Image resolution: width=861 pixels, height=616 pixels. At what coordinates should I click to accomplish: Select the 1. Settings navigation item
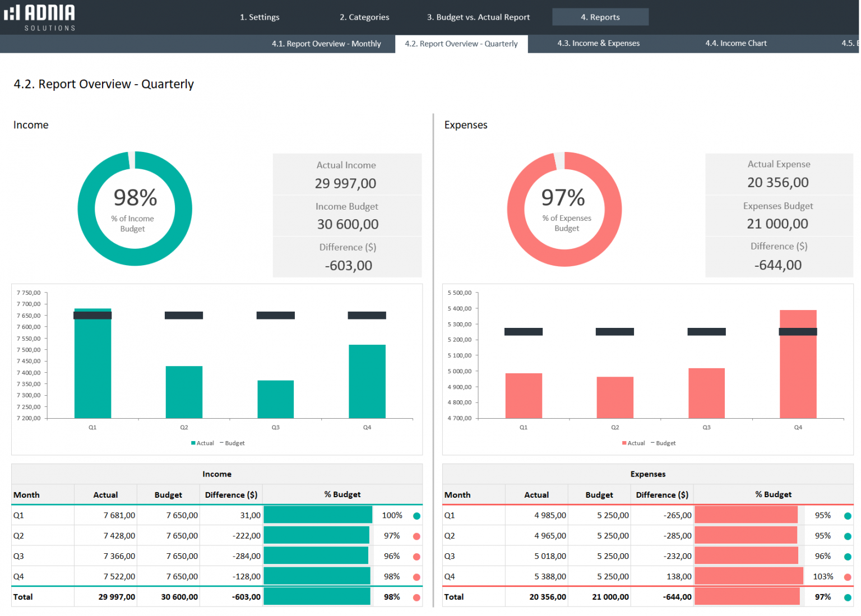coord(260,17)
